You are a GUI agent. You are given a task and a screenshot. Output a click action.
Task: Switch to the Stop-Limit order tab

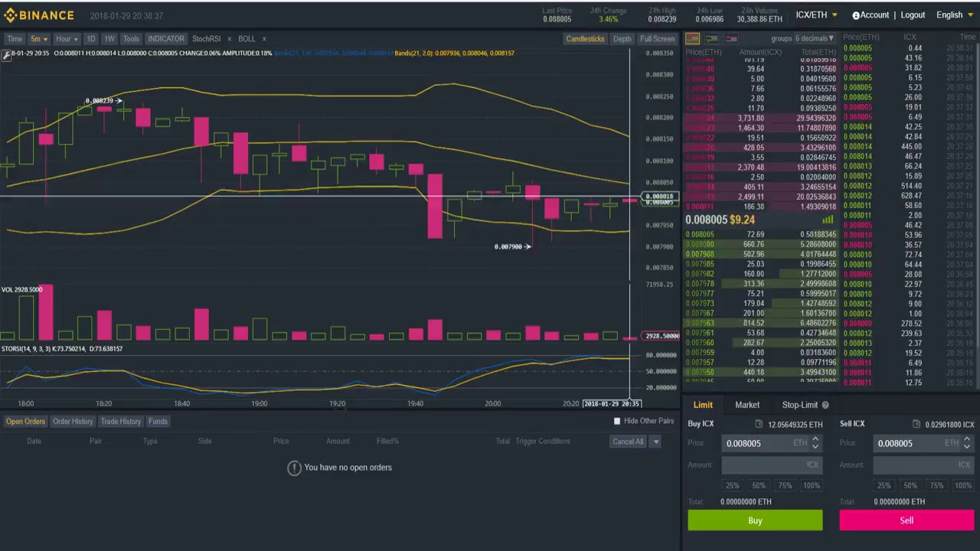[x=800, y=405]
